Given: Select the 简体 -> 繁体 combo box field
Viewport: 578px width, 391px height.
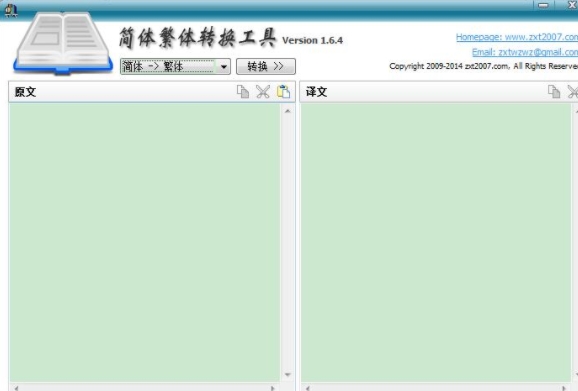Looking at the screenshot, I should tap(175, 66).
